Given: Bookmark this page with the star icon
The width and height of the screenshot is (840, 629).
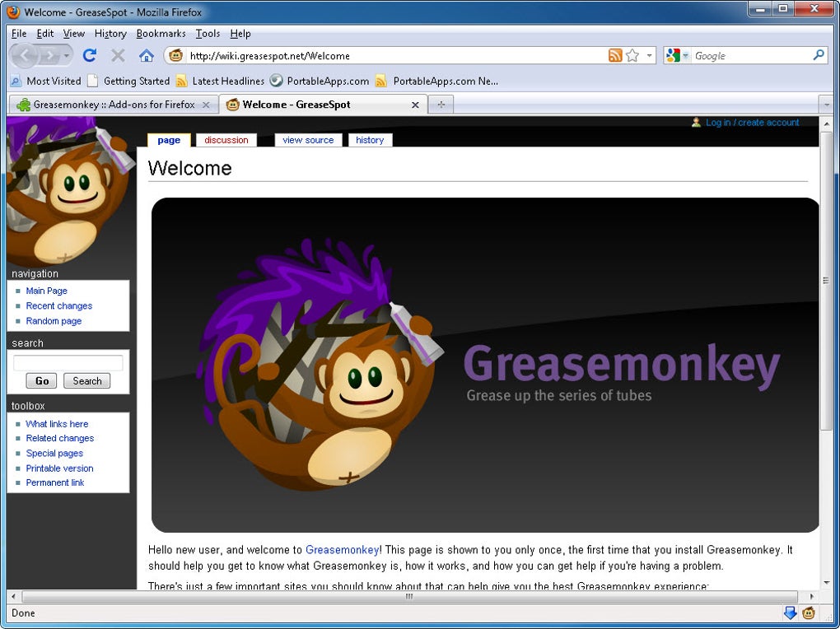Looking at the screenshot, I should click(x=632, y=55).
